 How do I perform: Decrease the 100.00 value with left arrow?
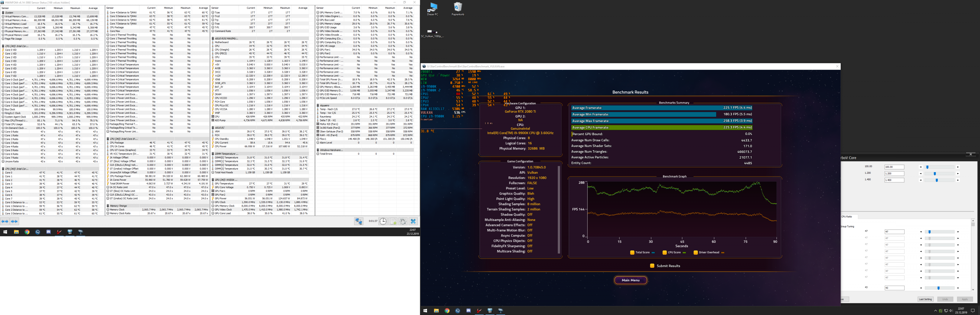tap(921, 167)
